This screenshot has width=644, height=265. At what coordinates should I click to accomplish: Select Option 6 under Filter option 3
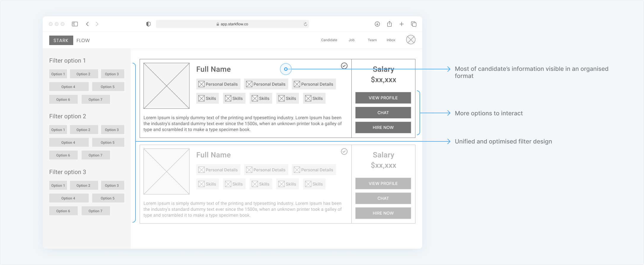tap(63, 211)
